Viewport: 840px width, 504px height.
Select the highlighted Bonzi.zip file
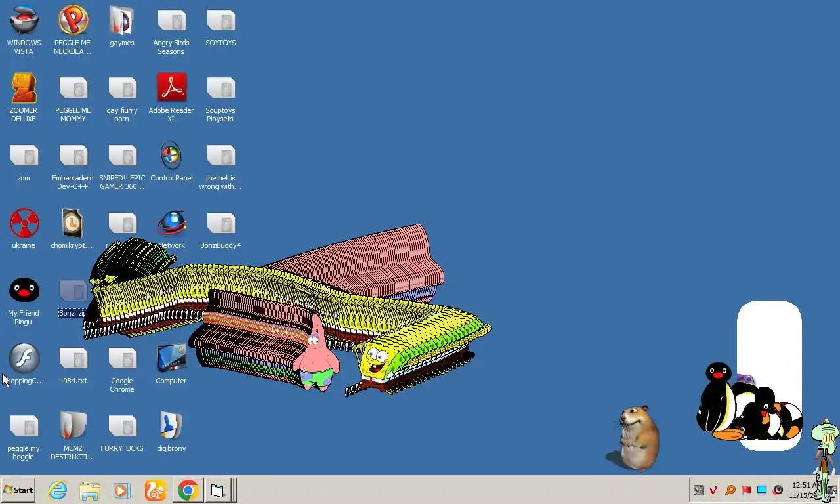pos(73,299)
